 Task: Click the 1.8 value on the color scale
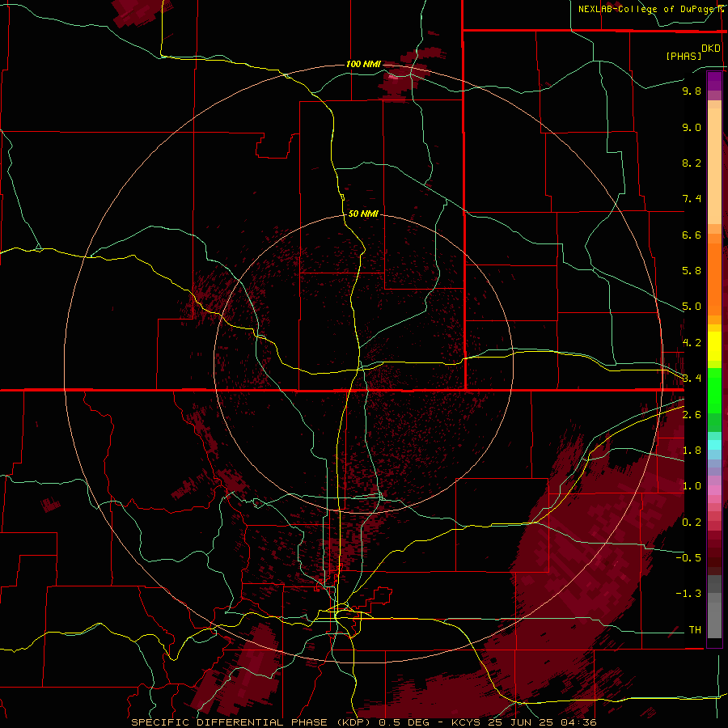pyautogui.click(x=692, y=451)
